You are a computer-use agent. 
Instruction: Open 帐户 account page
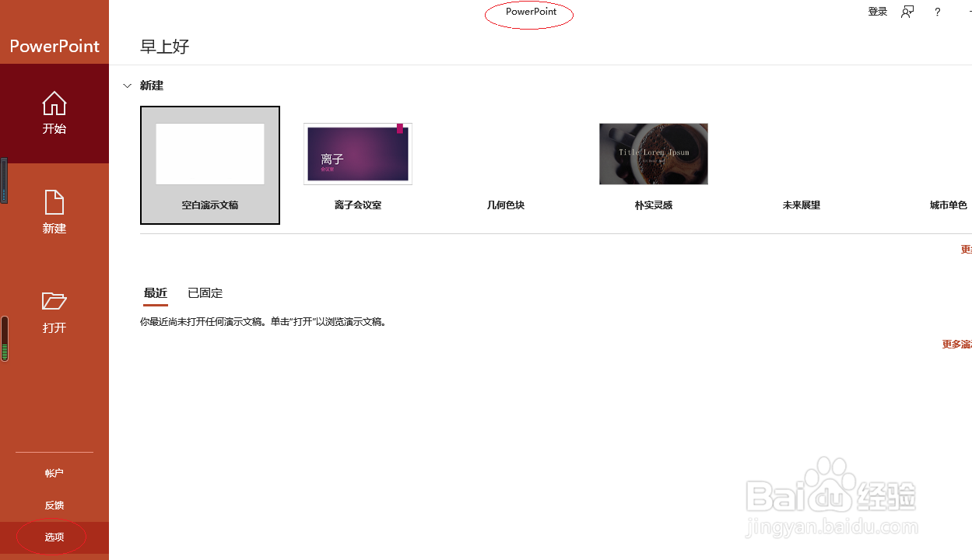click(x=54, y=473)
